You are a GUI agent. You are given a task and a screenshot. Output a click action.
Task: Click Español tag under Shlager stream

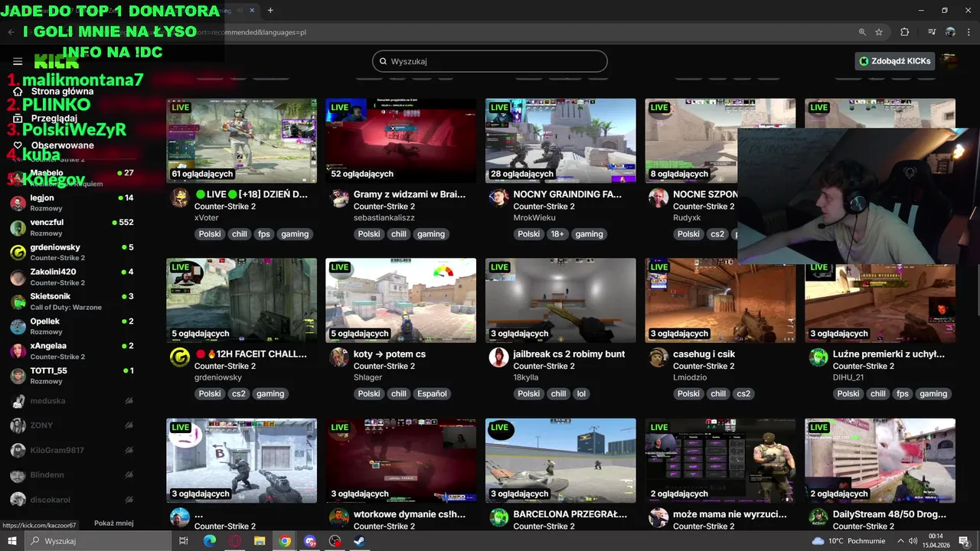pyautogui.click(x=432, y=394)
